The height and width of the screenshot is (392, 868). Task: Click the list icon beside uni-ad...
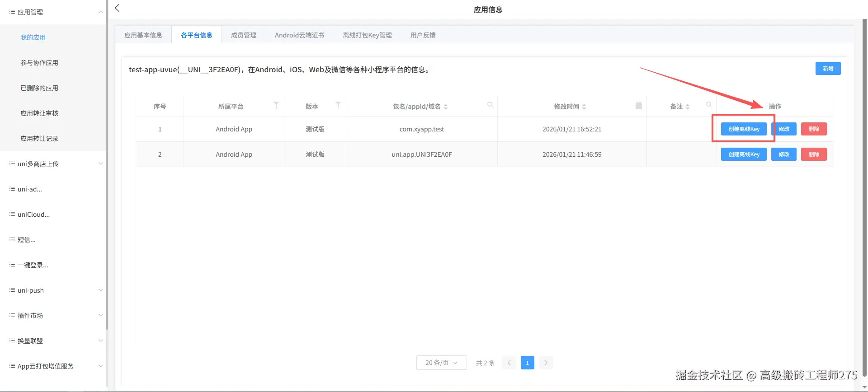click(x=12, y=189)
